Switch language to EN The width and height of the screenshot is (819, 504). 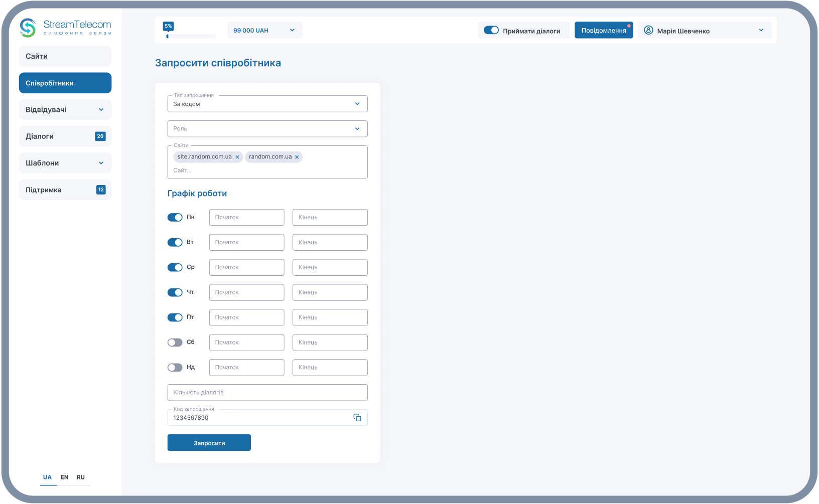pyautogui.click(x=64, y=477)
